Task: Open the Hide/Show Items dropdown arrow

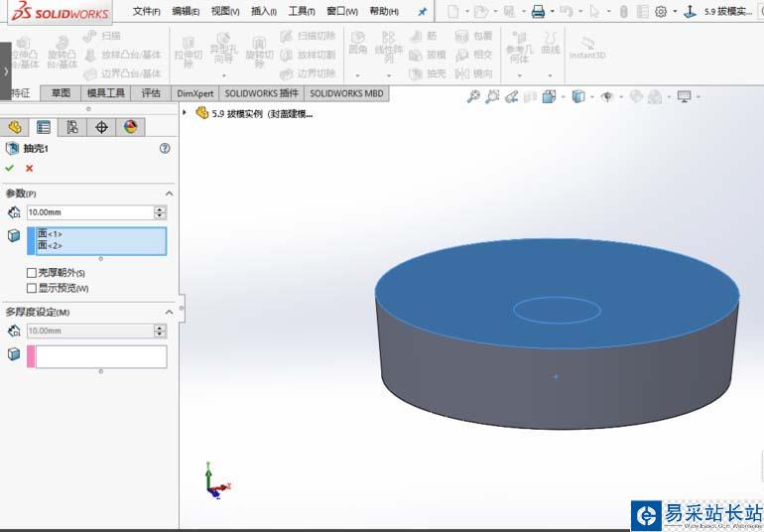Action: pyautogui.click(x=621, y=96)
